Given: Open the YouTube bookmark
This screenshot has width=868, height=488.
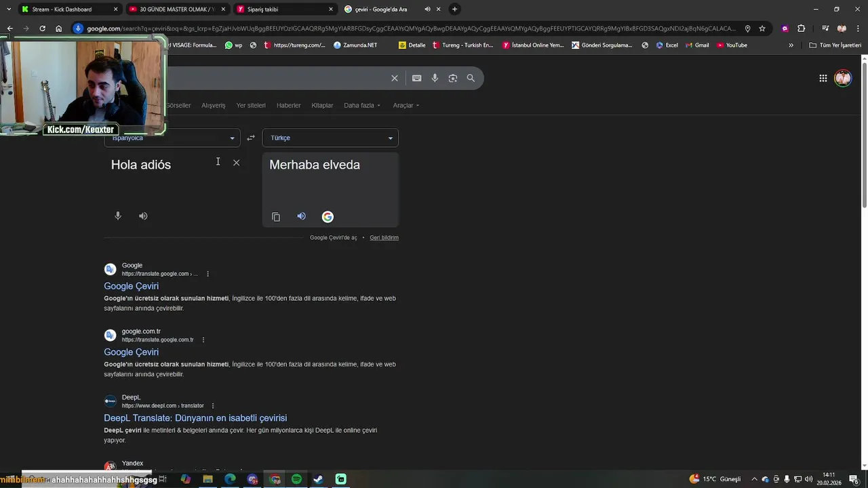Looking at the screenshot, I should click(732, 45).
